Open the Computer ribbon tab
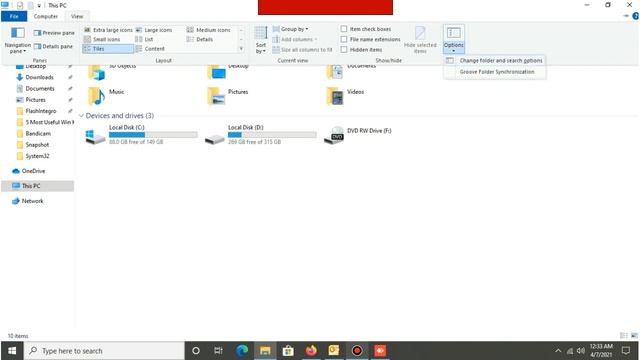The width and height of the screenshot is (640, 360). [46, 16]
